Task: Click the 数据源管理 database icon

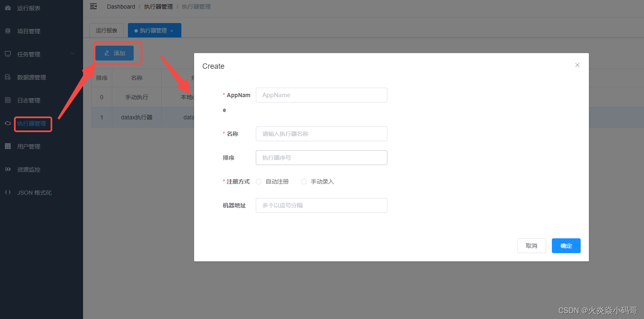Action: pos(8,77)
